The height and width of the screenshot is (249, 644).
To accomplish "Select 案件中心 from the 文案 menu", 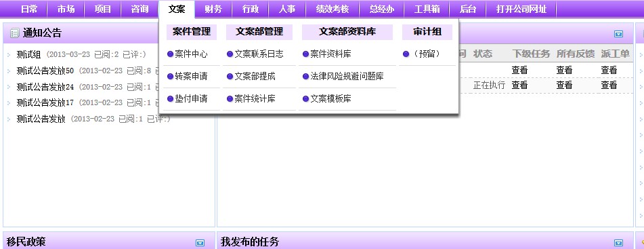I will click(192, 54).
